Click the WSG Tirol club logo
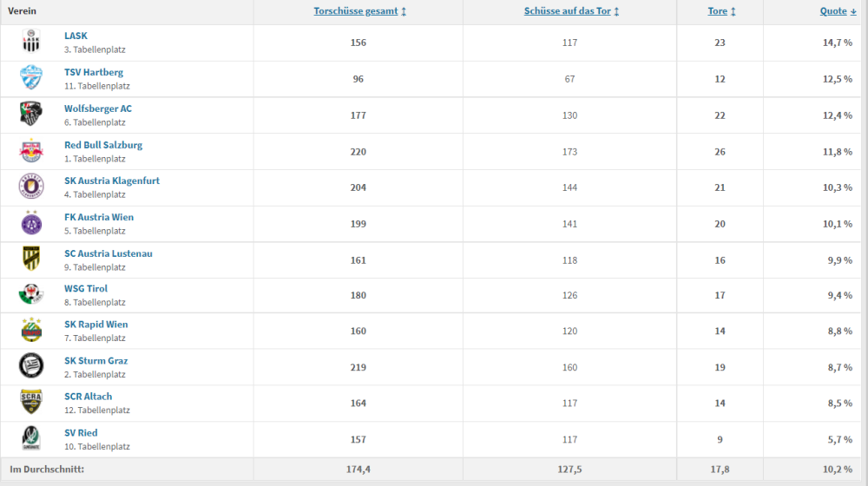Screen dimensions: 868x486 31,295
